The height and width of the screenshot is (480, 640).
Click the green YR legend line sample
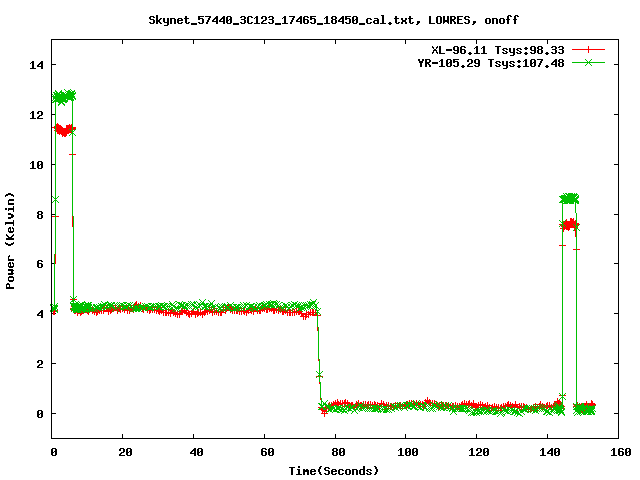coord(588,62)
